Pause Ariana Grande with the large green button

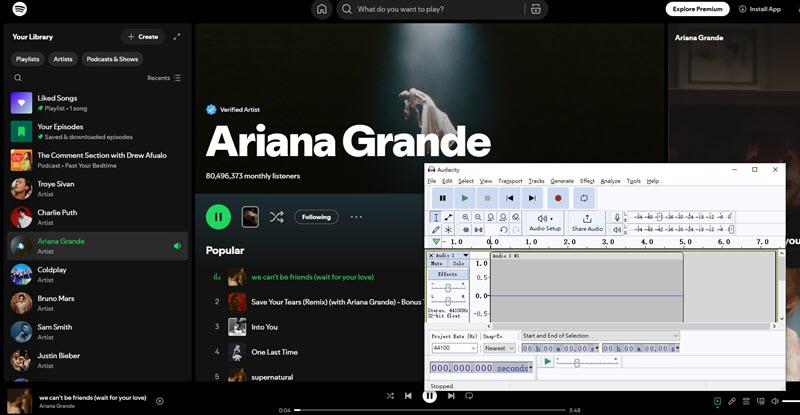[x=218, y=217]
